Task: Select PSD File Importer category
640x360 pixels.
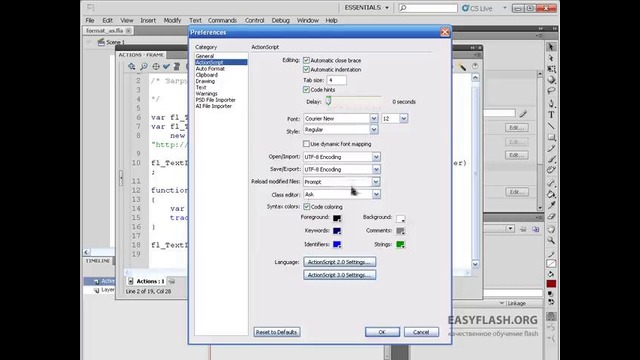Action: click(x=216, y=100)
